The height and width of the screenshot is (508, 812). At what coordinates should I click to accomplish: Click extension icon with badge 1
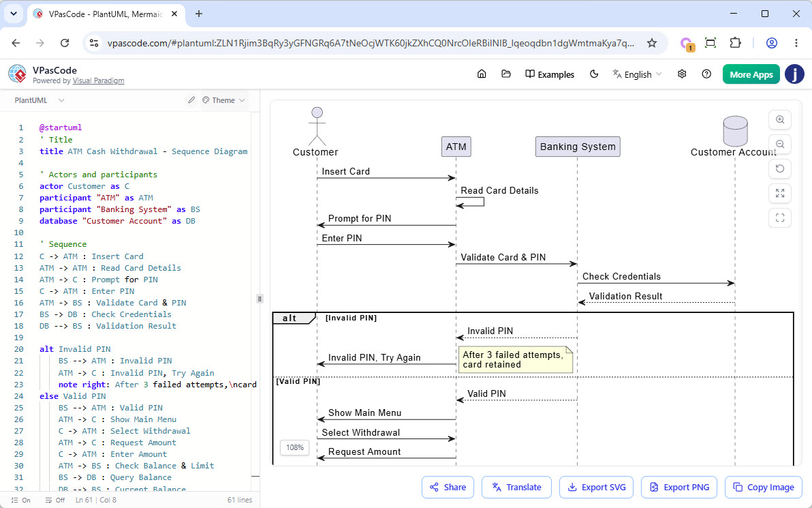(687, 44)
